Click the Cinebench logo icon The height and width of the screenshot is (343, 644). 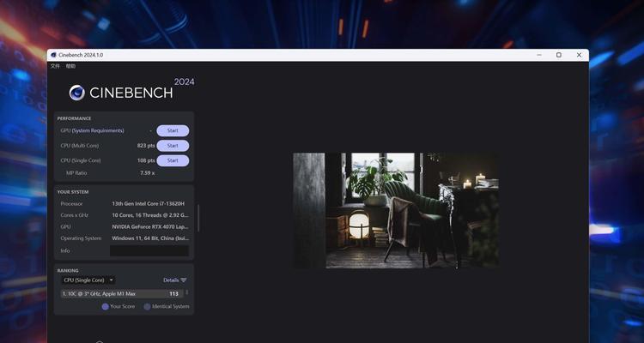click(x=76, y=93)
